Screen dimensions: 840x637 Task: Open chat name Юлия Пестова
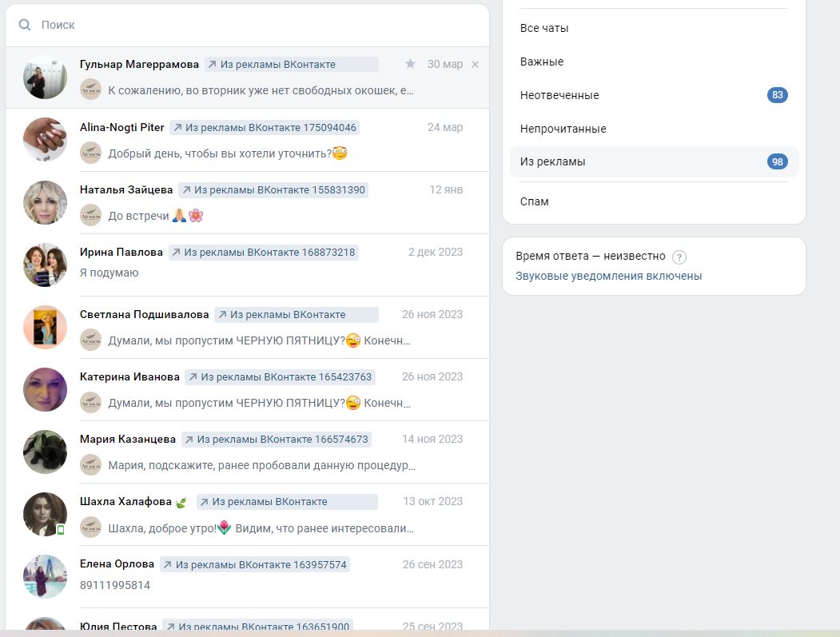click(118, 627)
